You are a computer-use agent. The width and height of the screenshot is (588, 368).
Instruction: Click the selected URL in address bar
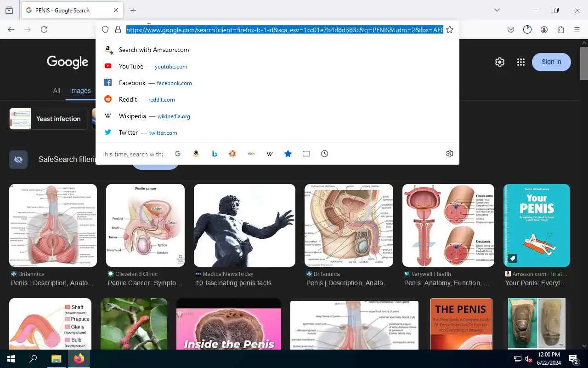[285, 30]
